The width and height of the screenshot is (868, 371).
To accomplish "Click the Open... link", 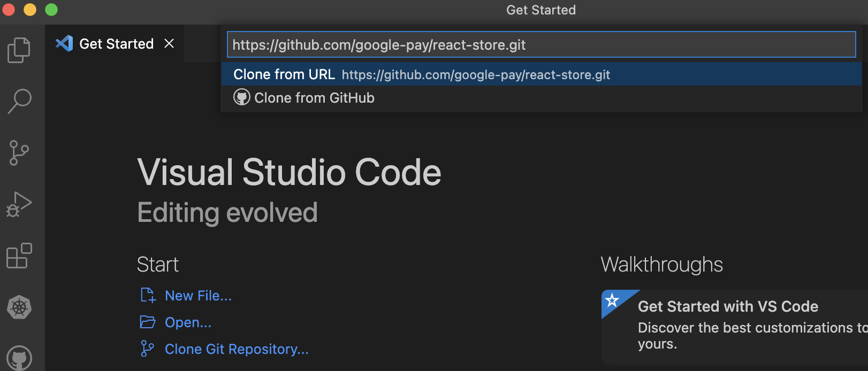I will [x=188, y=322].
